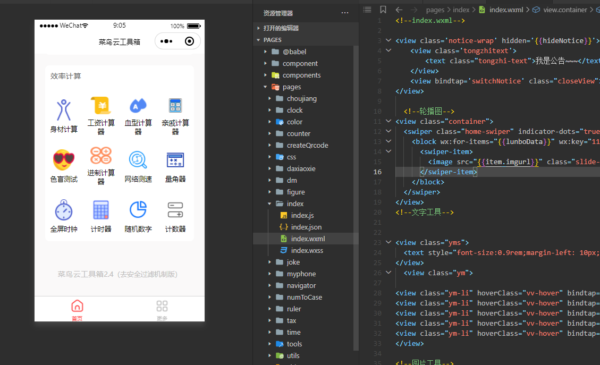Expand the color folder
This screenshot has width=600, height=365.
click(x=270, y=122)
